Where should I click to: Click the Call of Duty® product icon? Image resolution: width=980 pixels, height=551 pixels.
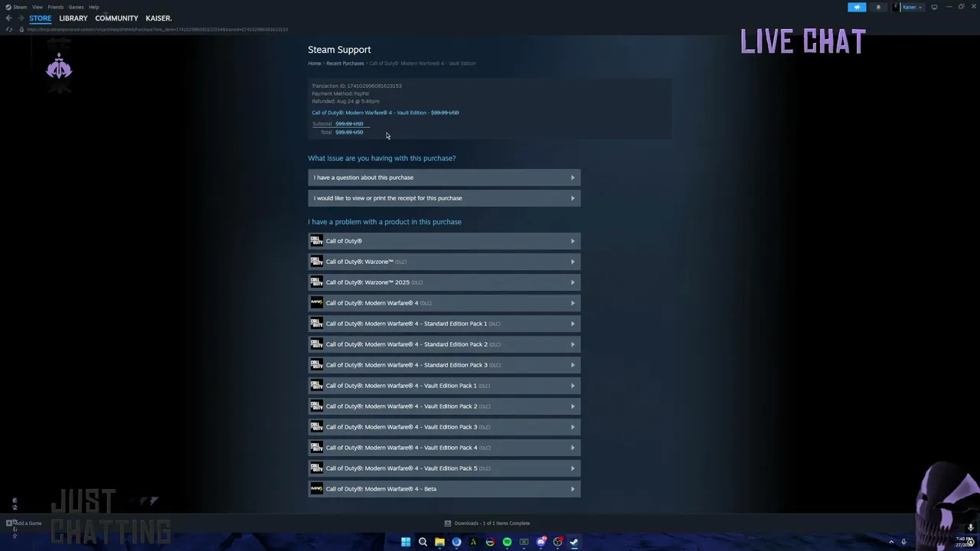click(316, 241)
